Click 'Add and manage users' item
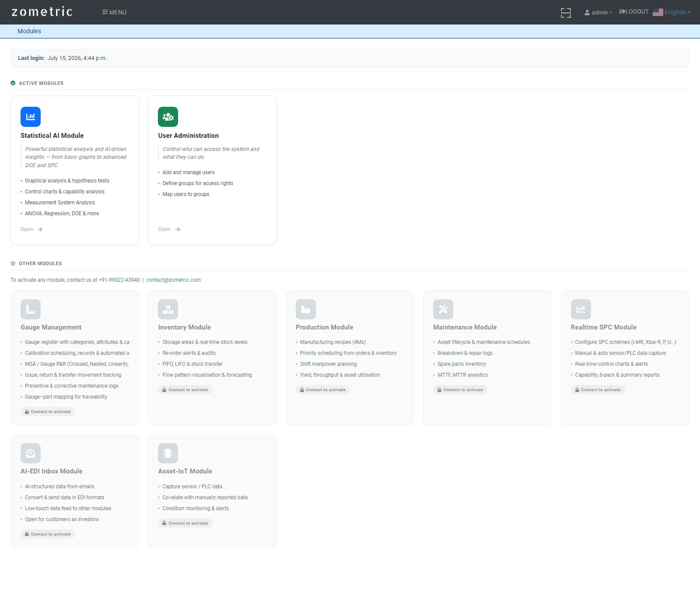This screenshot has height=592, width=700. pos(189,172)
